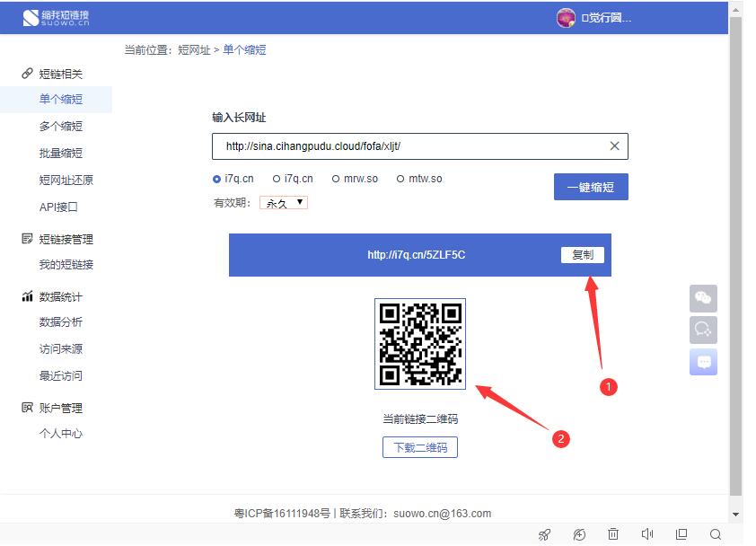
Task: Copy the short link with 复制 button
Action: (583, 255)
